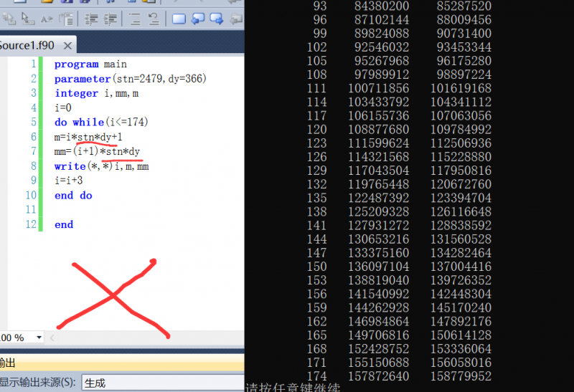Click the display parameter info icon
Screen dimensions: 574x392
(27, 19)
